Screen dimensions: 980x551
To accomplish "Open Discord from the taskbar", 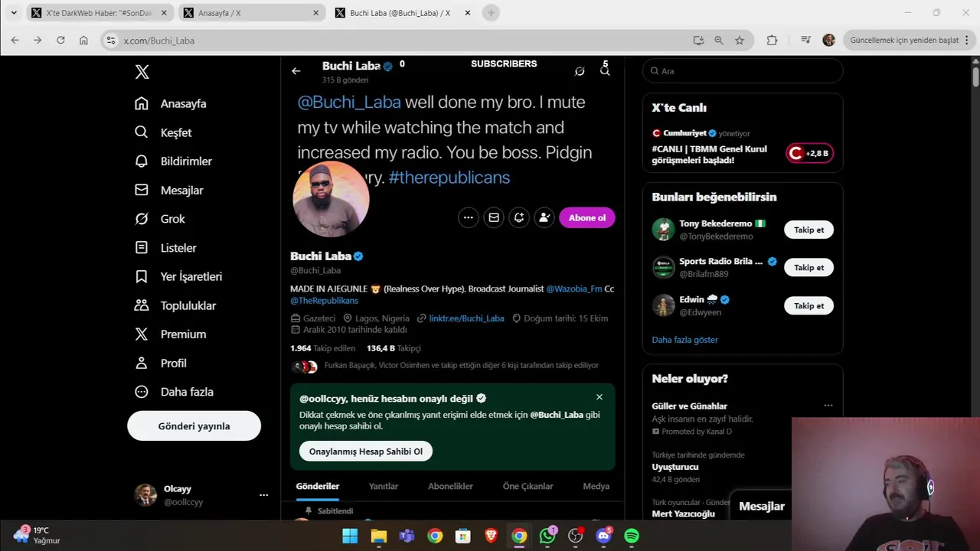I will (603, 536).
